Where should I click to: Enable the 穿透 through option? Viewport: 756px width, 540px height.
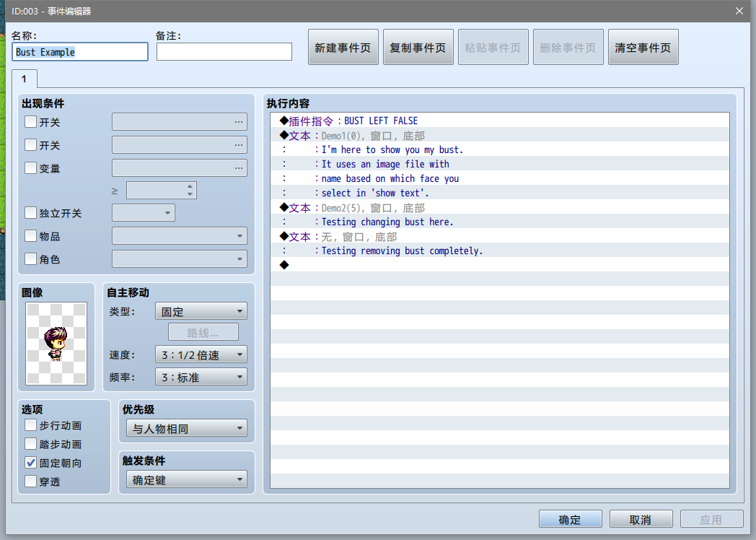[30, 481]
